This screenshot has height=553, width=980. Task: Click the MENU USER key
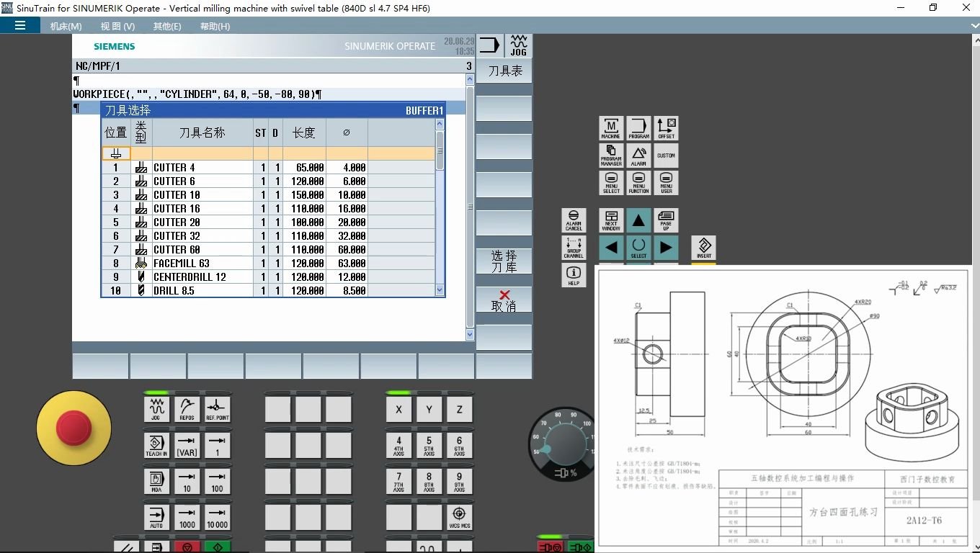(666, 183)
